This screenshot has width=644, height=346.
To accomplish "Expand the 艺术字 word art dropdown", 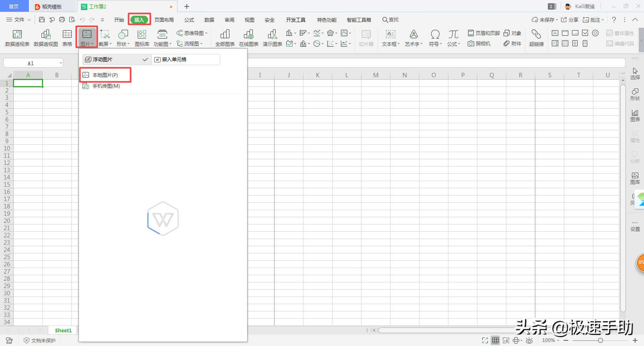I will (x=414, y=44).
